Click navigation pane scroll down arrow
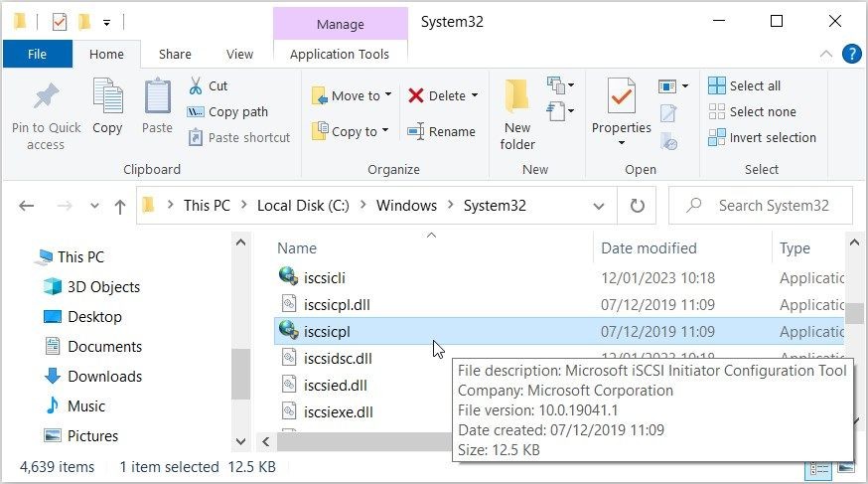Screen dimensions: 868x484 pos(240,441)
